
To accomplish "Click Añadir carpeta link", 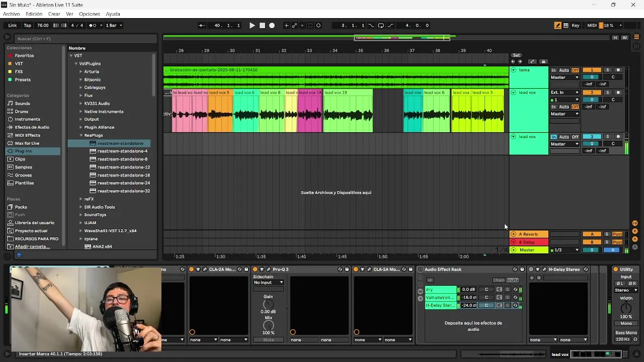I will 32,247.
